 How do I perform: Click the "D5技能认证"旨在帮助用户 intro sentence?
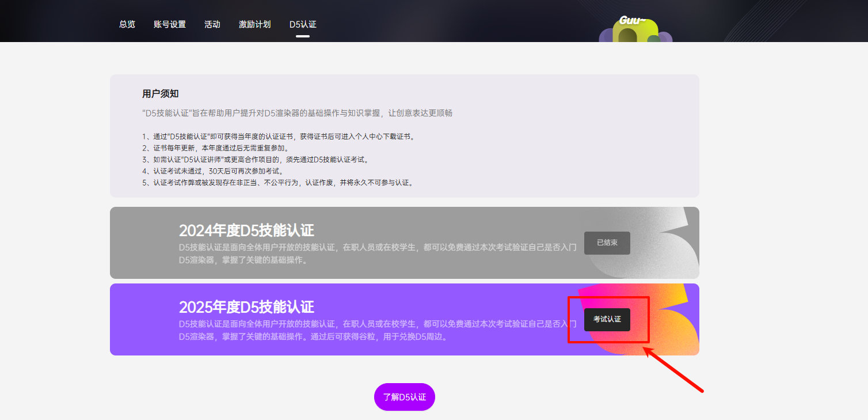click(x=297, y=113)
